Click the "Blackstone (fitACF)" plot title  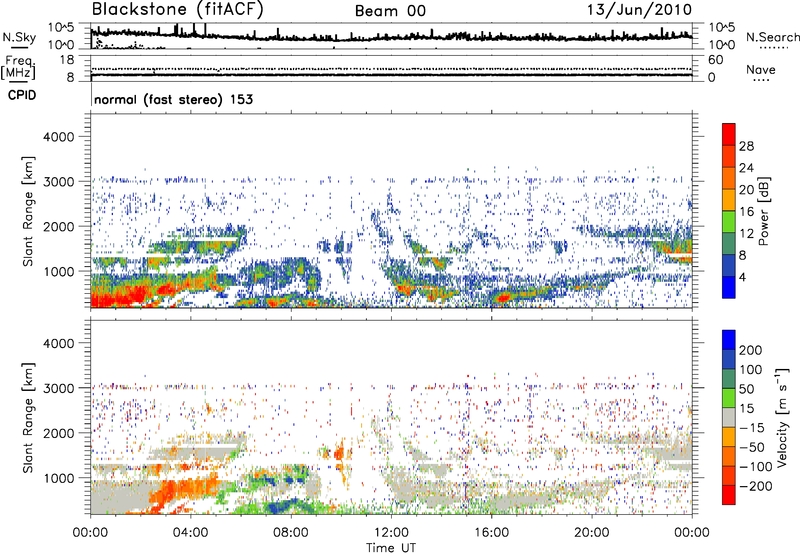point(177,9)
